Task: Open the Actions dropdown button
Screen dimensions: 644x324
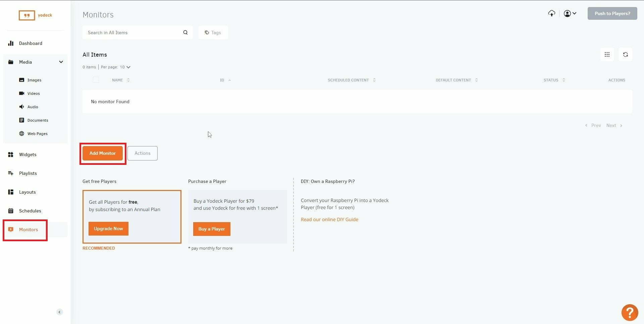Action: (x=143, y=153)
